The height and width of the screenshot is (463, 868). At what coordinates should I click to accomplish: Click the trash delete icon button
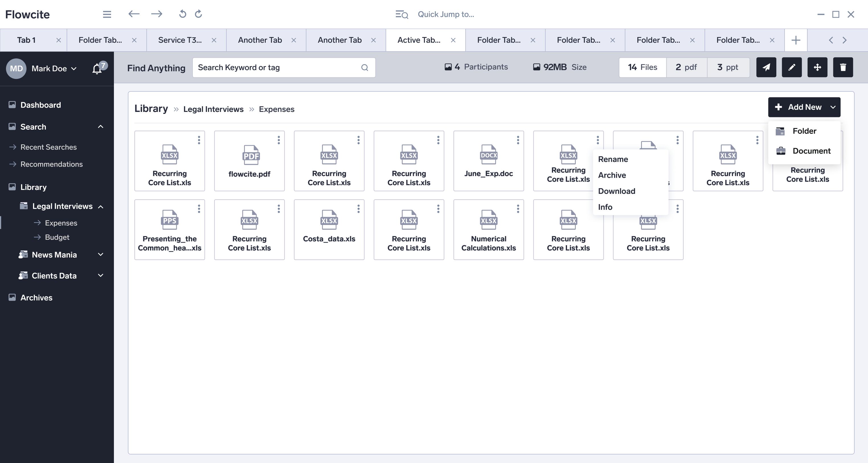tap(843, 67)
